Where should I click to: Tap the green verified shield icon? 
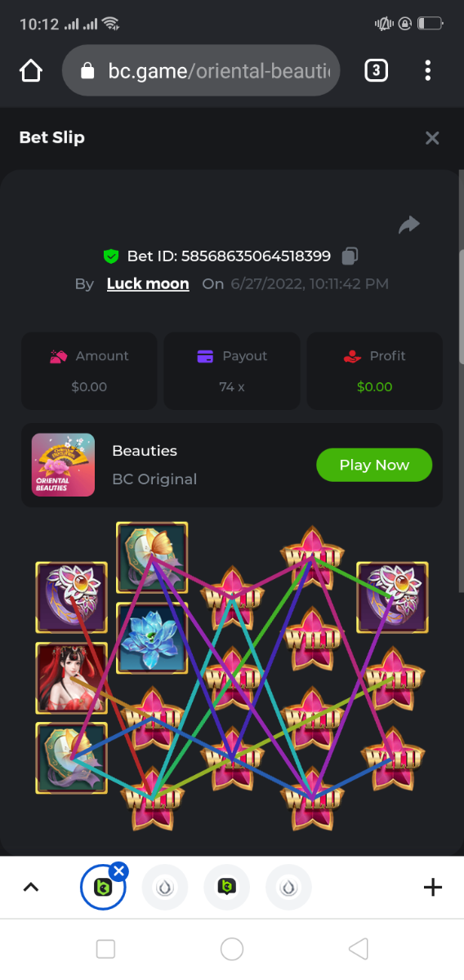[111, 256]
